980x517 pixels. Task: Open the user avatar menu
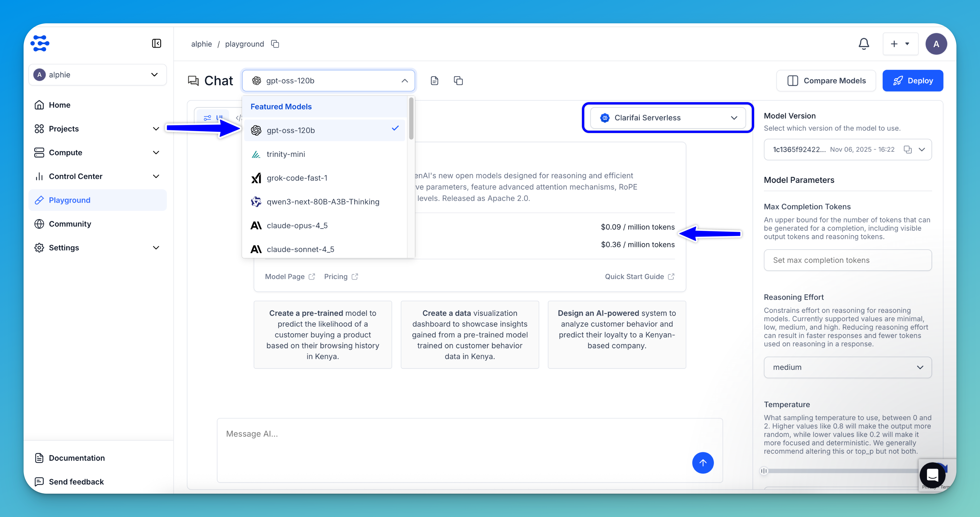(936, 44)
